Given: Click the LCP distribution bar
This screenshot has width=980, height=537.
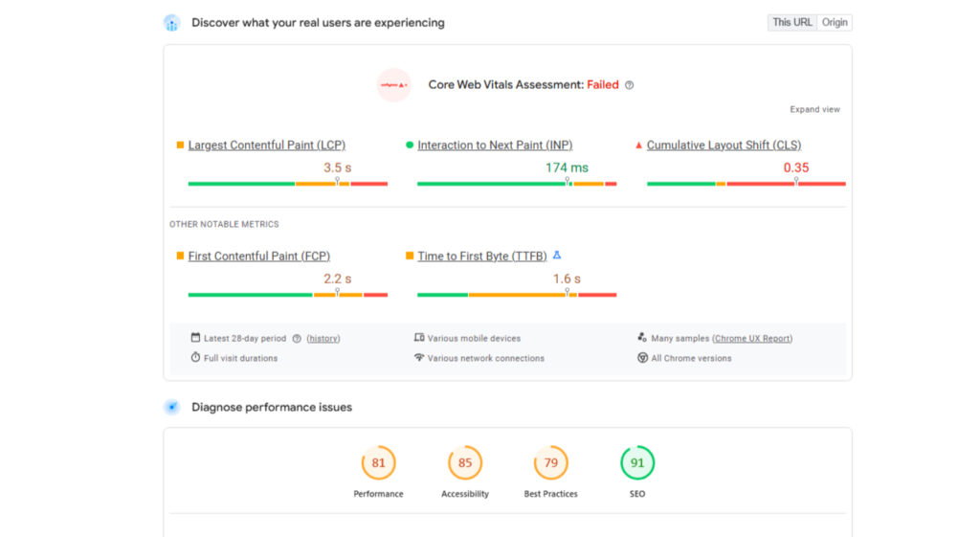Looking at the screenshot, I should coord(288,184).
